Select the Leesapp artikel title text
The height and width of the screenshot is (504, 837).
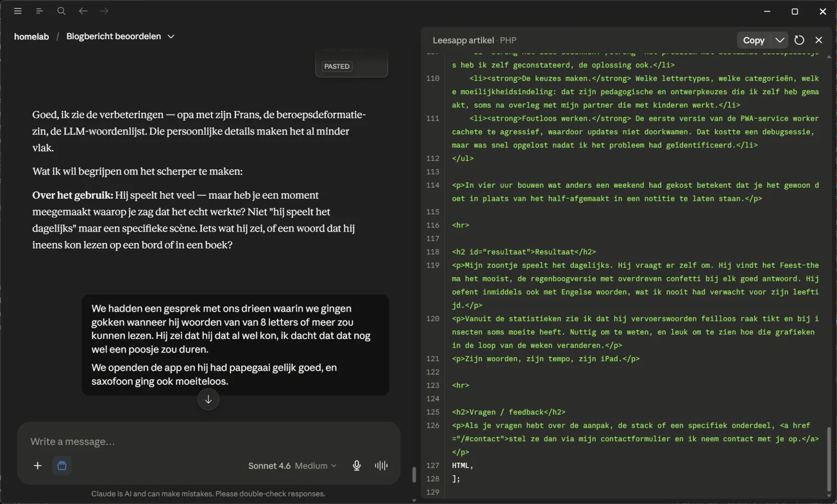pos(463,40)
